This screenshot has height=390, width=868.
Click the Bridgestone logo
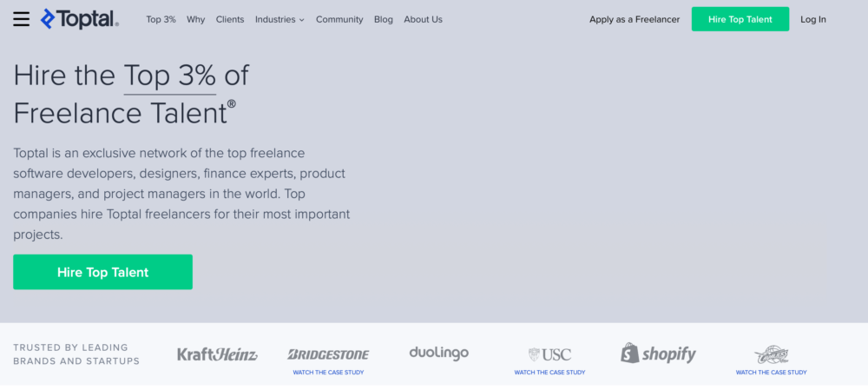point(328,354)
